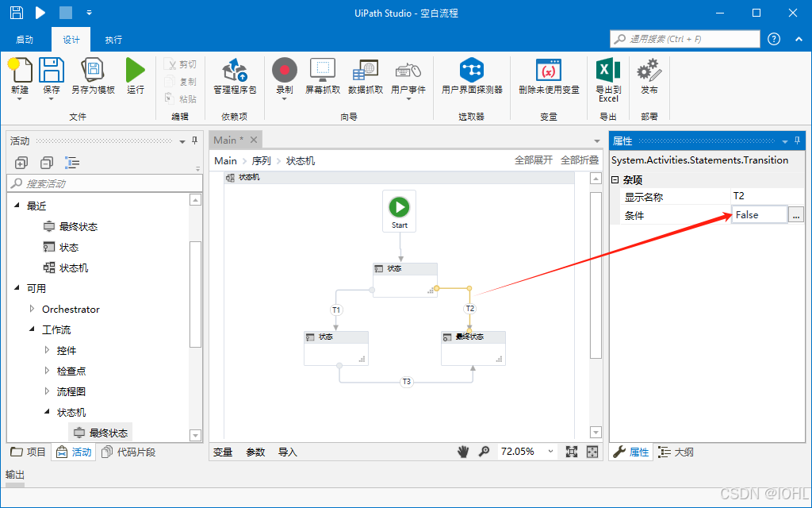Open the 72.05% zoom dropdown
Viewport: 812px width, 508px height.
[x=550, y=452]
